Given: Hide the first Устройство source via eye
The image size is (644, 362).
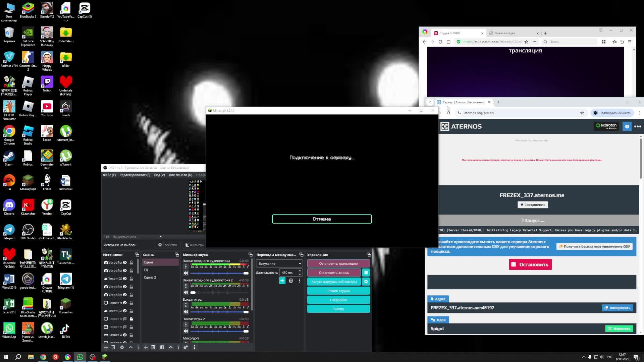Looking at the screenshot, I should tap(125, 263).
